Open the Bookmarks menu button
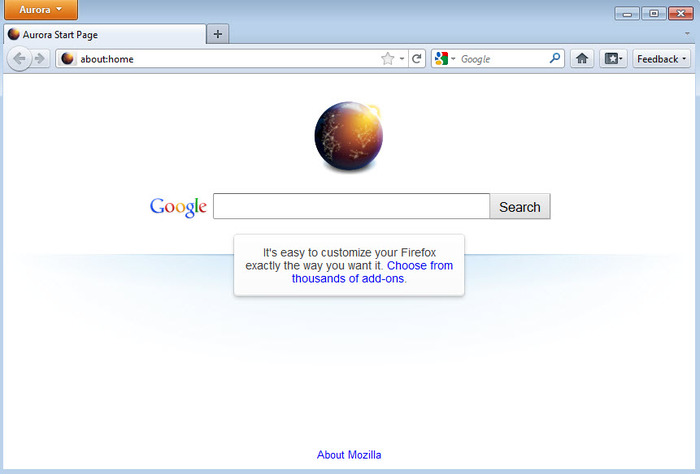The width and height of the screenshot is (700, 474). coord(613,58)
